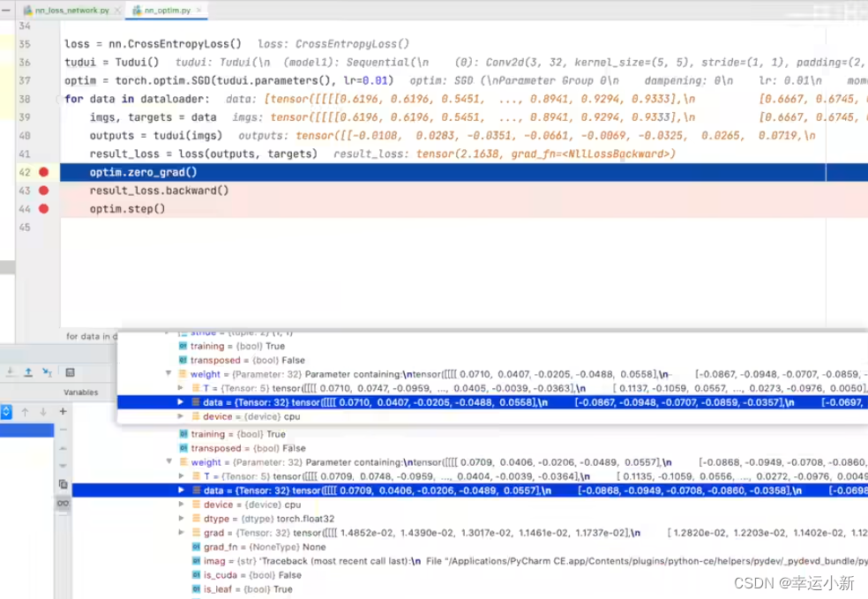Click 'optim.step()' code line
The height and width of the screenshot is (599, 868).
(127, 209)
